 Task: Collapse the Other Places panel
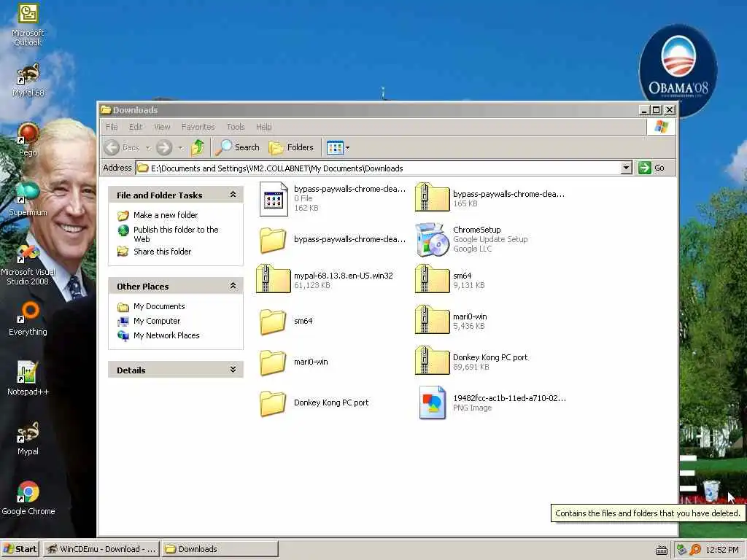pos(233,286)
